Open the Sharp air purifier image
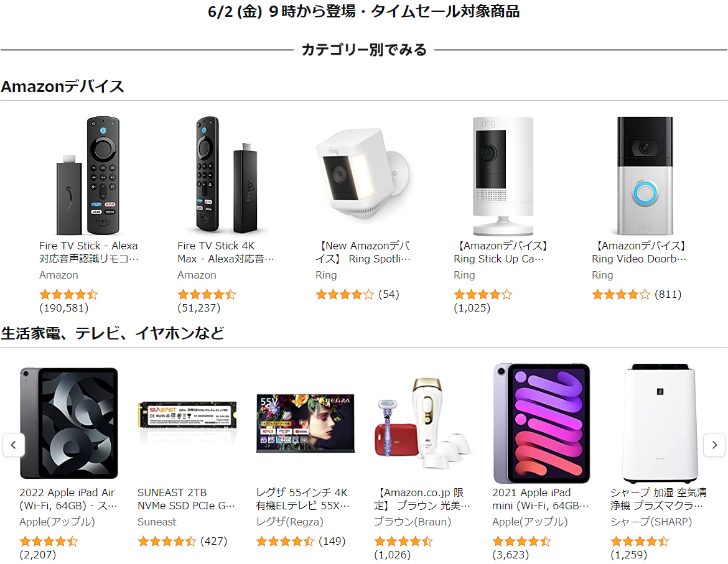 [x=660, y=423]
